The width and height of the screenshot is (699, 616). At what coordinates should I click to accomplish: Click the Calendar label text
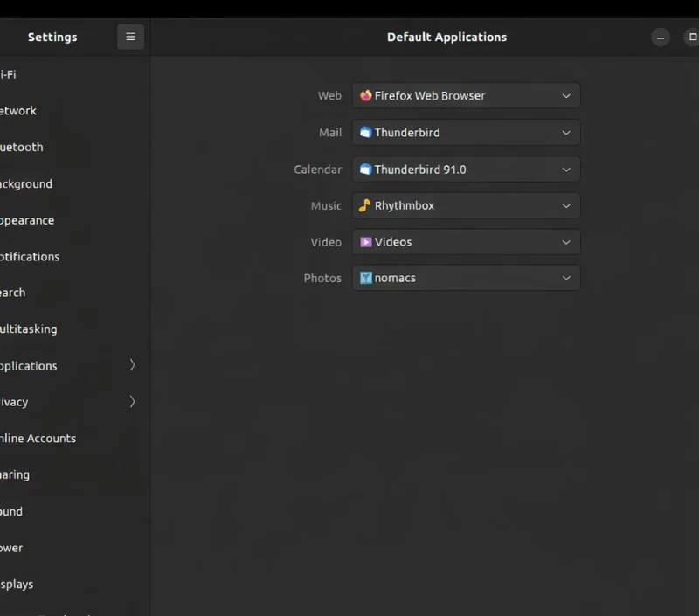(317, 170)
